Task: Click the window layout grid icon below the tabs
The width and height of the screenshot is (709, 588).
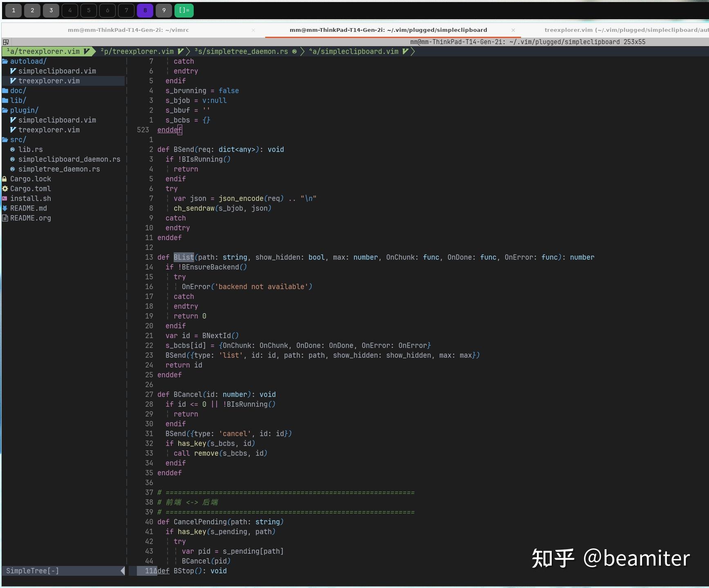Action: coord(6,42)
